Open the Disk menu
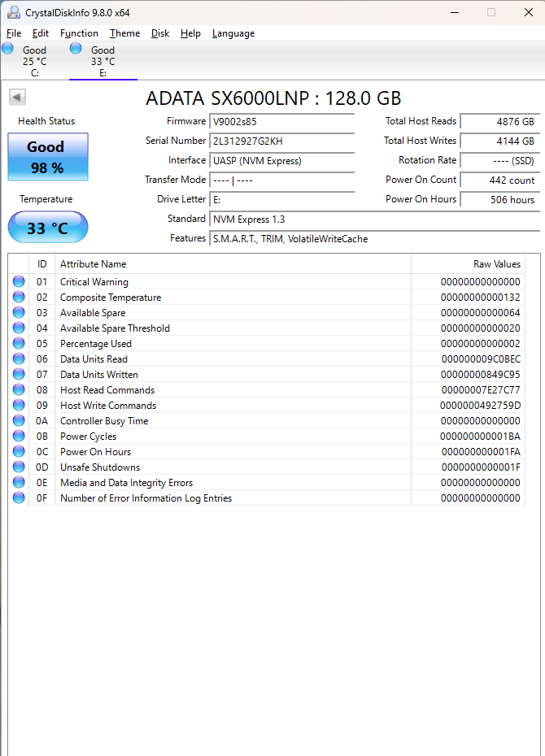Screen dimensions: 545x756 pos(160,33)
